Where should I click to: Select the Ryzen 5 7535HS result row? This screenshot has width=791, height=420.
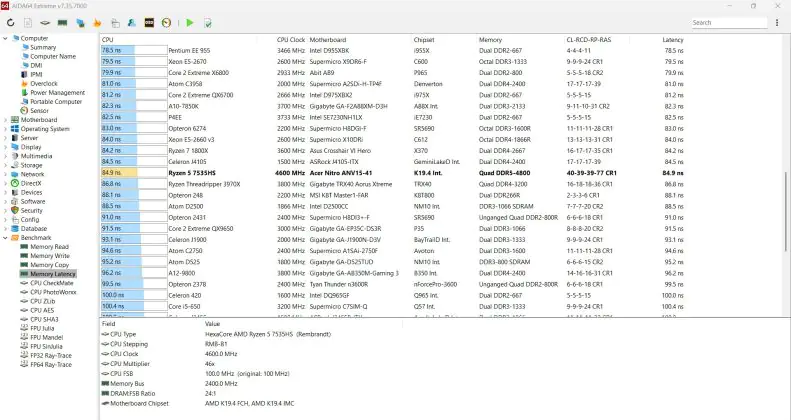[x=392, y=173]
